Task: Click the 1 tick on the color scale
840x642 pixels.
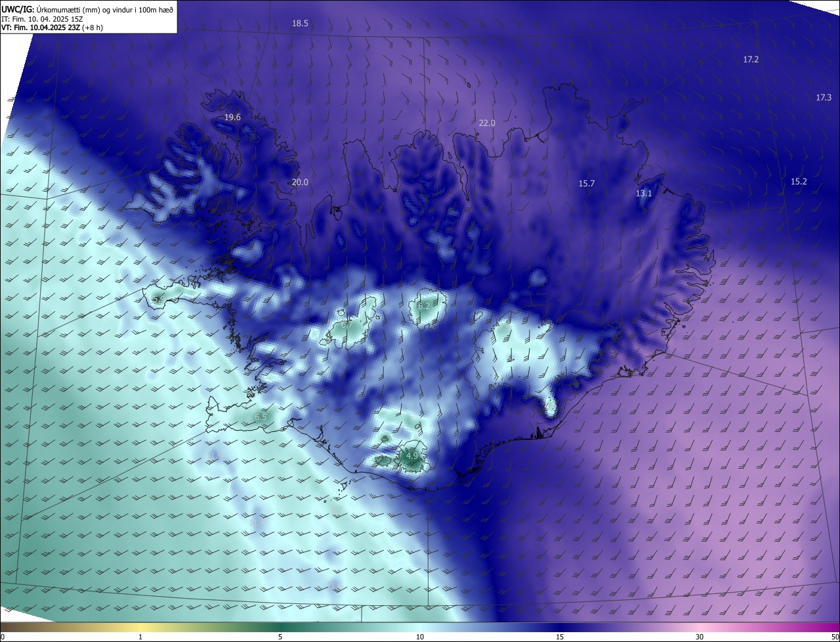Action: tap(140, 637)
